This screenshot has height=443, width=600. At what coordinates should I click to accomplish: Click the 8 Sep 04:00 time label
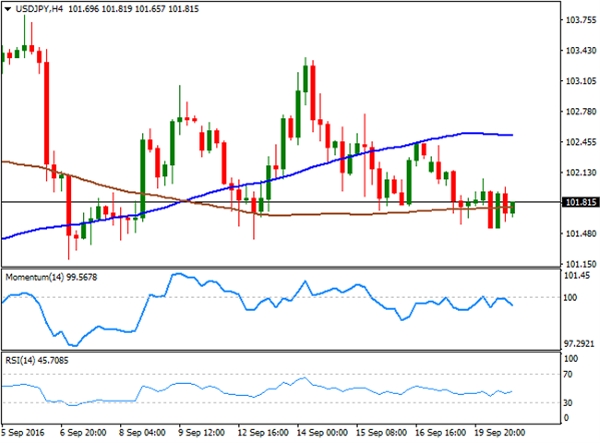point(142,433)
